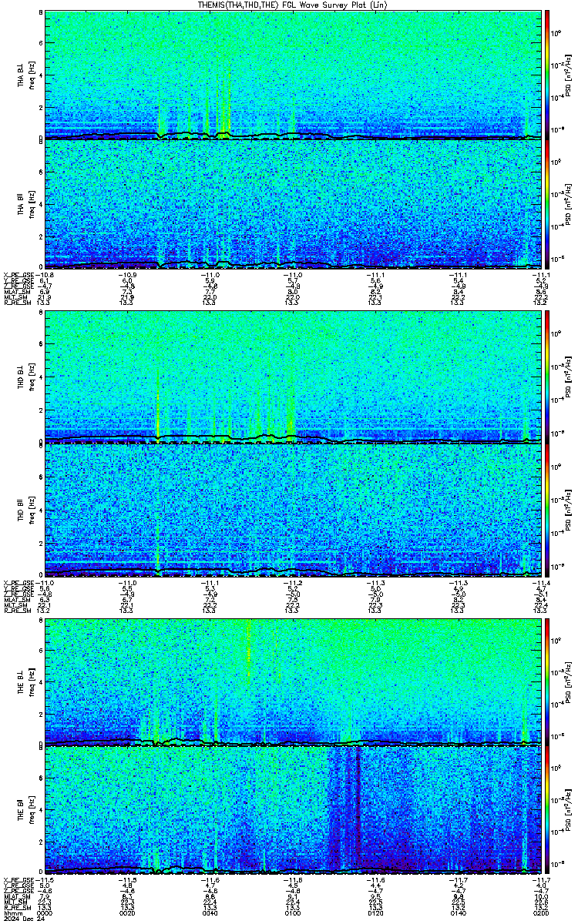Screen dimensions: 578x924
Task: Click the MLAT_SM row label under the THA panels
Action: [x=15, y=293]
